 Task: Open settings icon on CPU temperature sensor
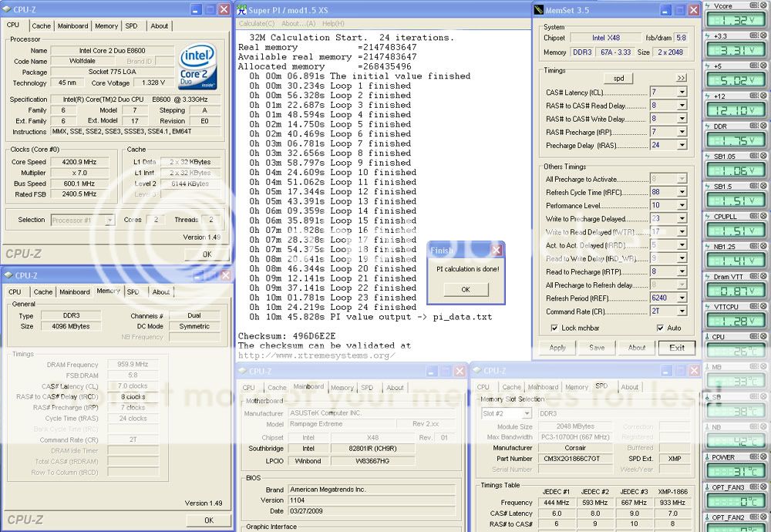coord(753,336)
